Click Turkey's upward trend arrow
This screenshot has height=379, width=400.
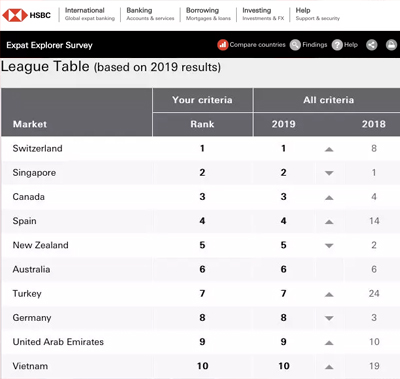pyautogui.click(x=329, y=294)
